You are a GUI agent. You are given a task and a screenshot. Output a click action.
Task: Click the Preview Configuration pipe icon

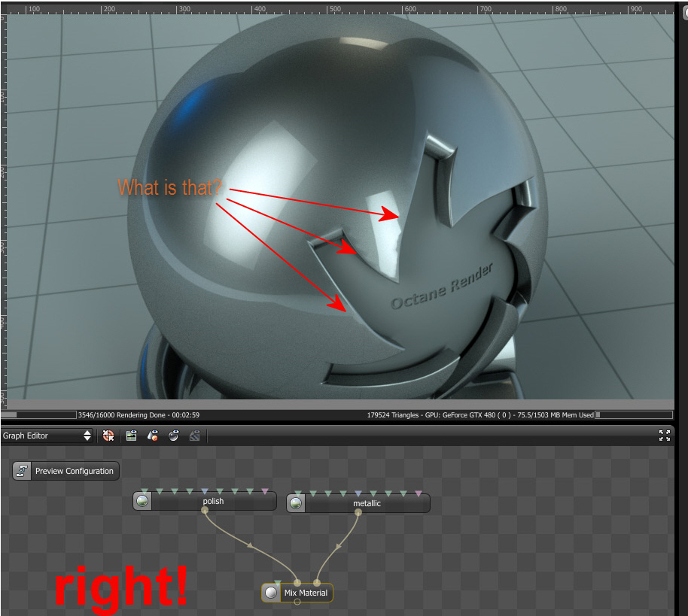pos(22,471)
